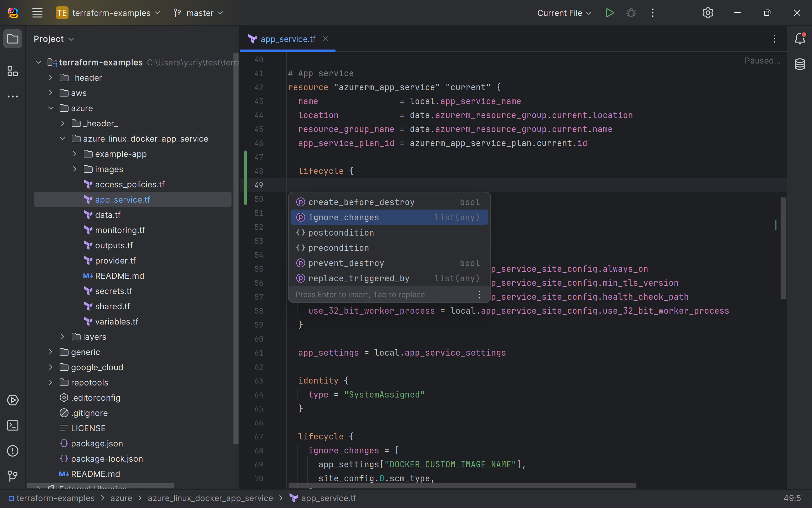Expand the aws folder
Screen dimensions: 812x508
[51, 93]
